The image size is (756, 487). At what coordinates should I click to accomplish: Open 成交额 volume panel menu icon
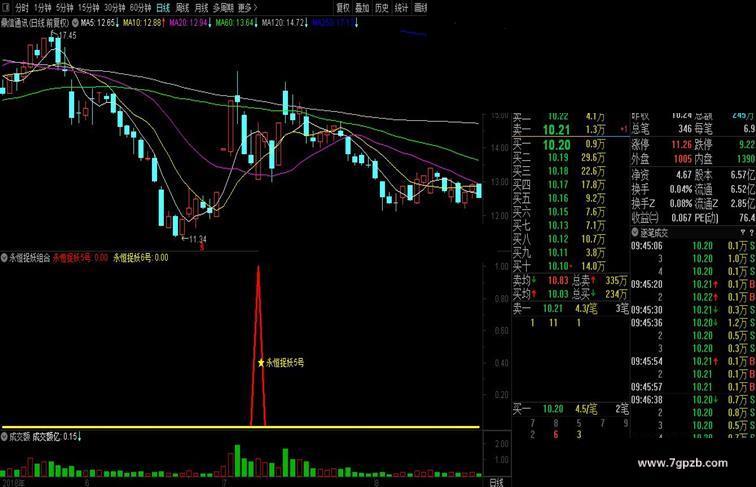4,437
